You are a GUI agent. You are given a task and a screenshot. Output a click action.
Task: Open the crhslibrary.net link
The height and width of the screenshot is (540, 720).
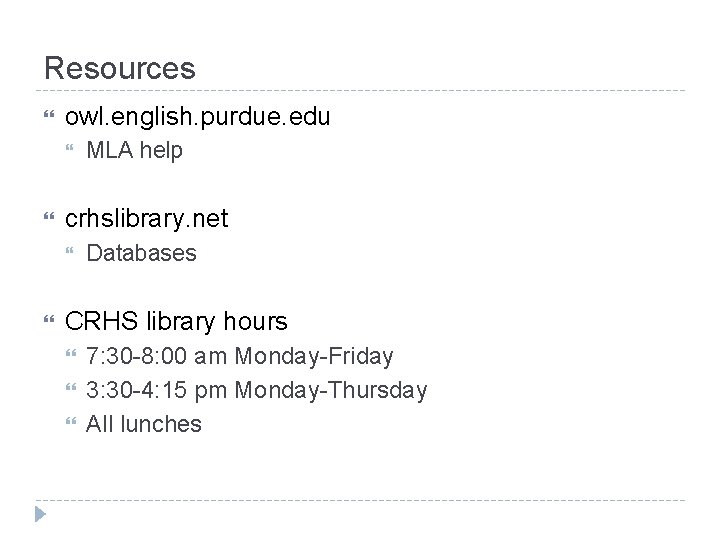(x=146, y=219)
